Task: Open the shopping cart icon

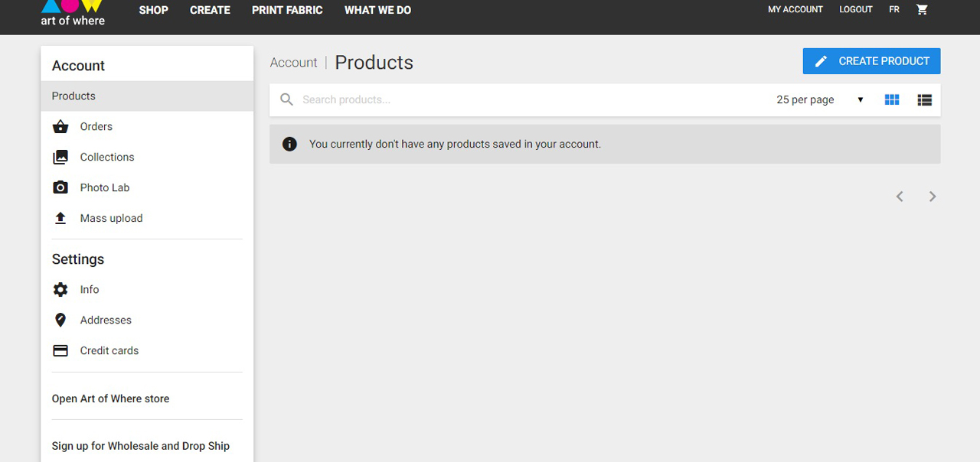Action: pos(922,10)
